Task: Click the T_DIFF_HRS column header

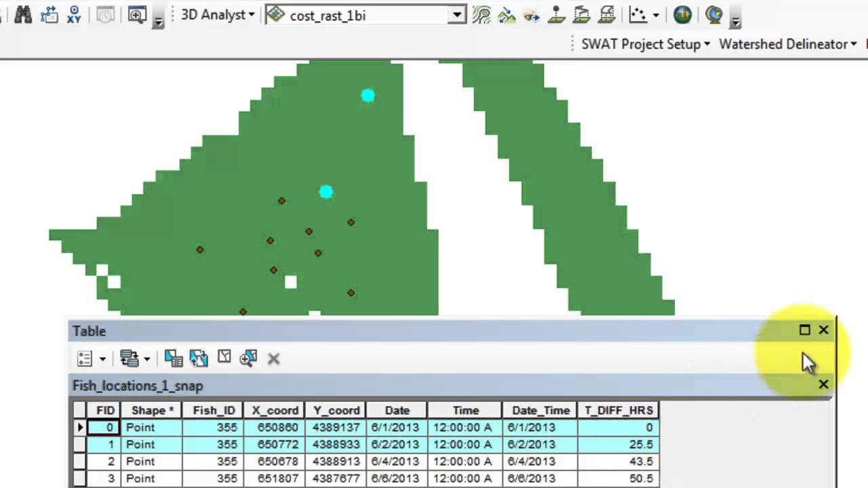Action: pos(618,411)
